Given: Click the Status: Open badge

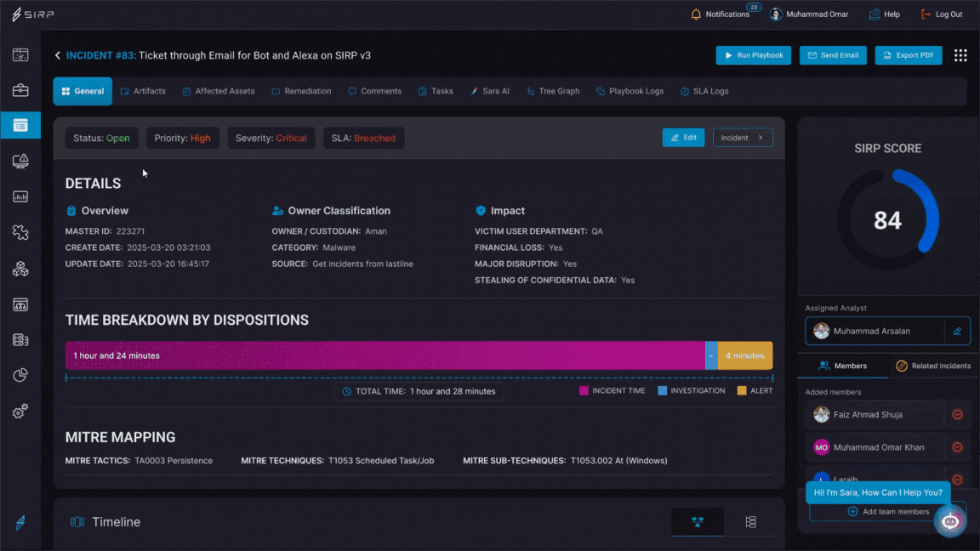Looking at the screenshot, I should (x=101, y=138).
